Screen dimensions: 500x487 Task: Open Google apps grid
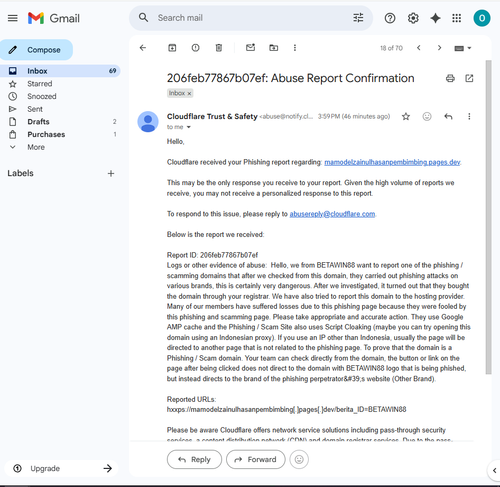pos(457,18)
